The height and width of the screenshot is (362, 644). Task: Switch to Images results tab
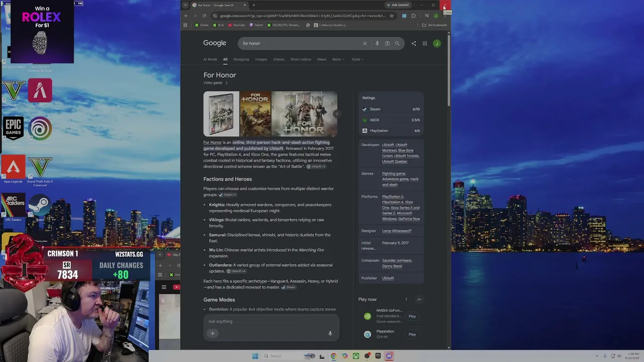[x=261, y=59]
